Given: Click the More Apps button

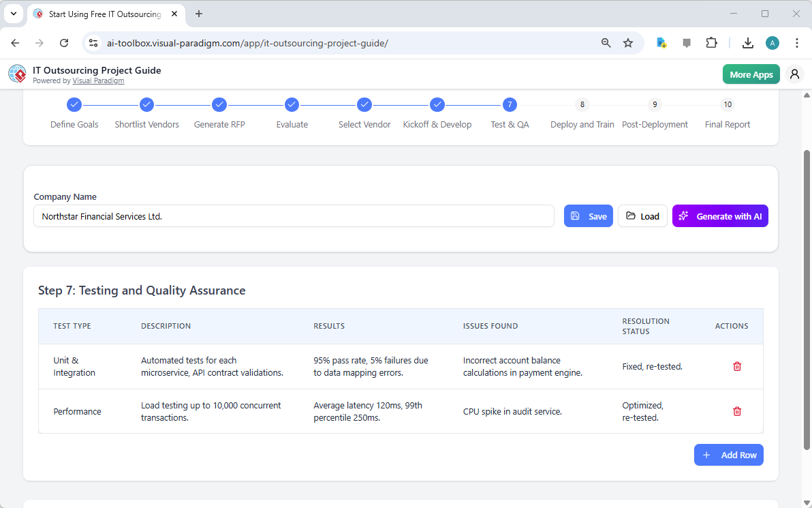Looking at the screenshot, I should point(751,74).
